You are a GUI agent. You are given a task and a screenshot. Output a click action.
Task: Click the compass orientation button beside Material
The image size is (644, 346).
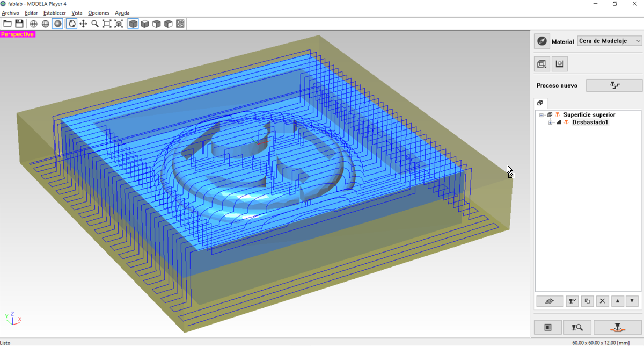542,41
